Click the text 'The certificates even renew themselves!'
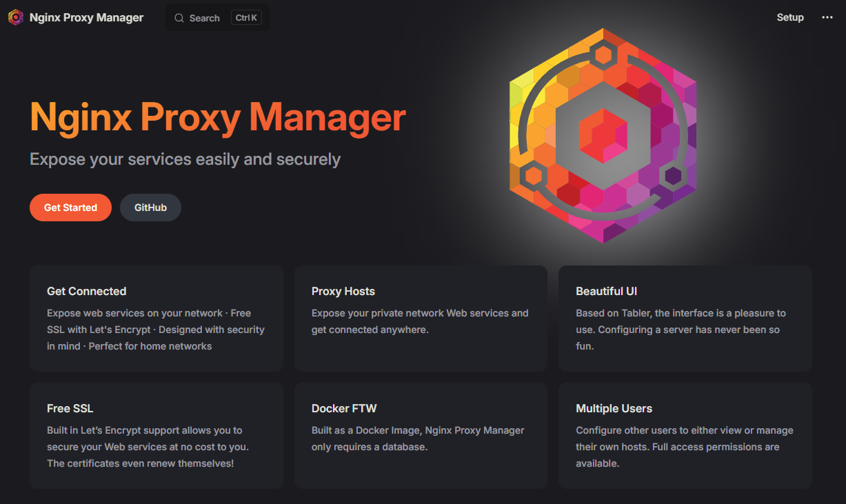 point(141,463)
